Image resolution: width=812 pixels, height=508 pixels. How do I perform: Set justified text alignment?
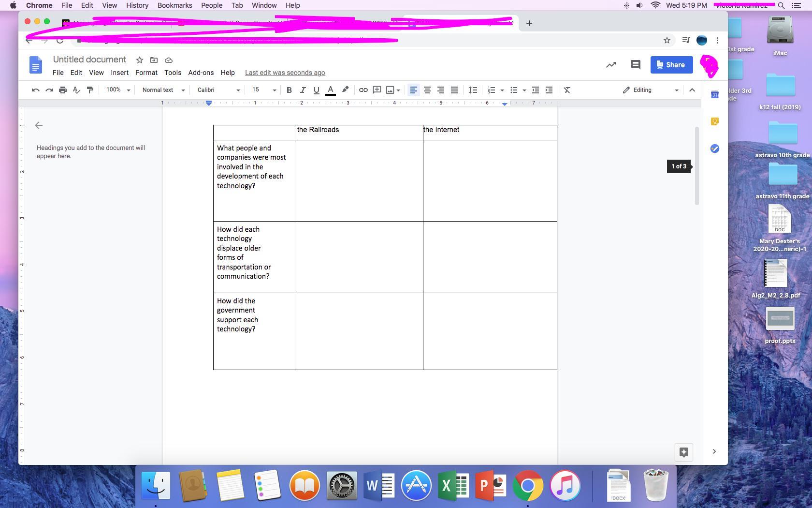click(454, 90)
